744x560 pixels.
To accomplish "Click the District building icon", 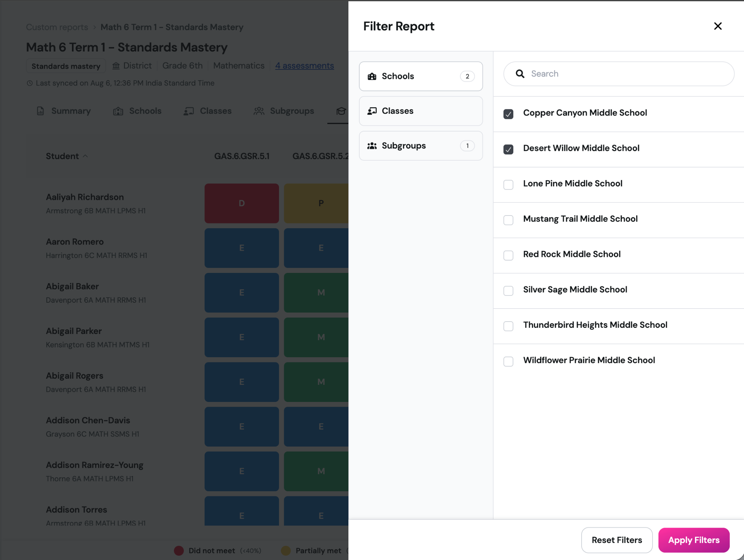I will 116,66.
